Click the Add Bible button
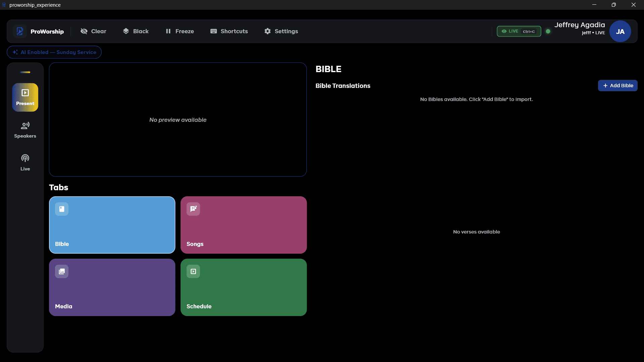 point(618,86)
